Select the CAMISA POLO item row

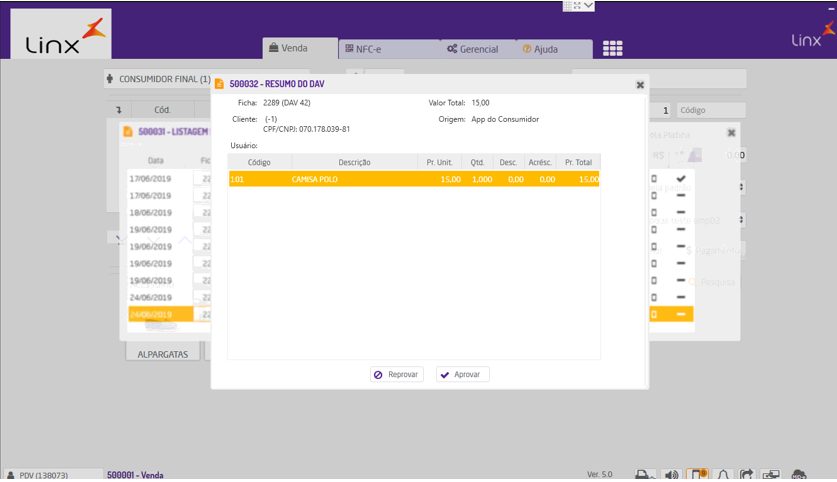coord(413,179)
